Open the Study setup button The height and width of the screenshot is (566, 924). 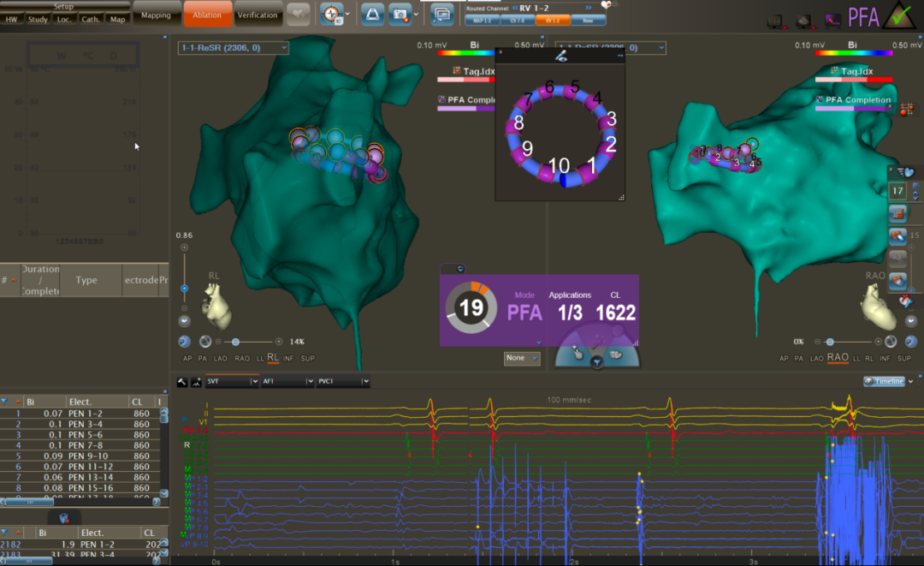pos(38,19)
